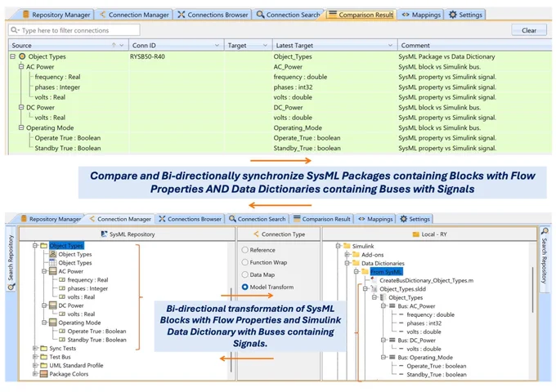Click Bus: DC_Power bus icon
The height and width of the screenshot is (392, 556).
point(392,340)
